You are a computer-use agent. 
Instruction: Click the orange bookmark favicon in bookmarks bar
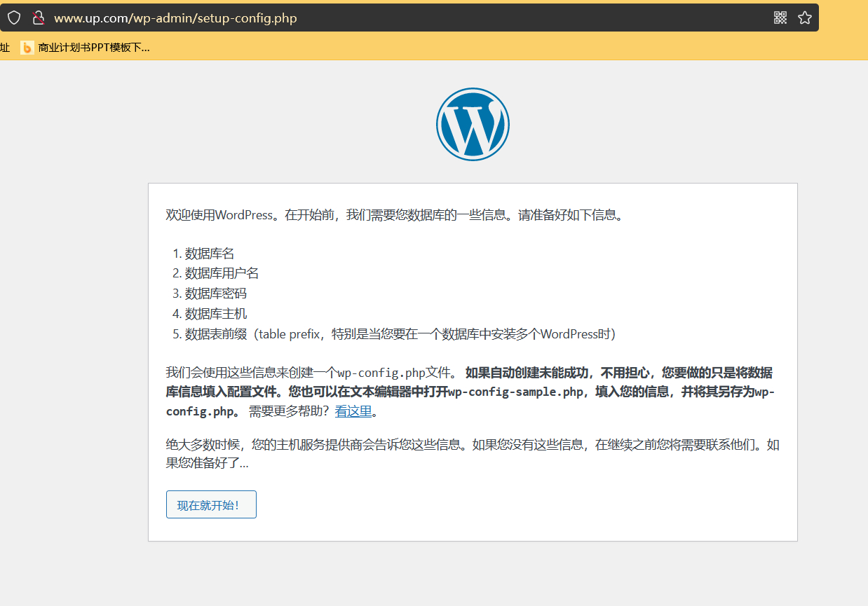click(27, 48)
